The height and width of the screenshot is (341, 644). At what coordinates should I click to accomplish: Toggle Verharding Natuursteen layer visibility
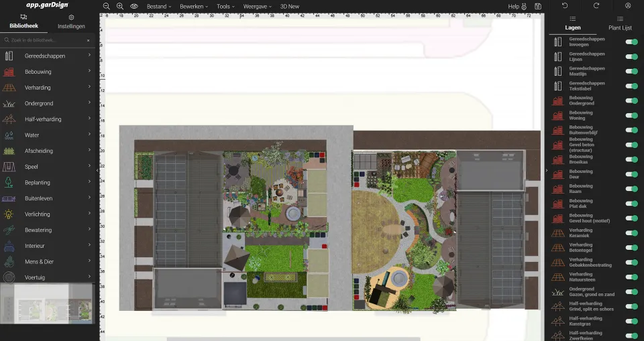click(x=631, y=277)
